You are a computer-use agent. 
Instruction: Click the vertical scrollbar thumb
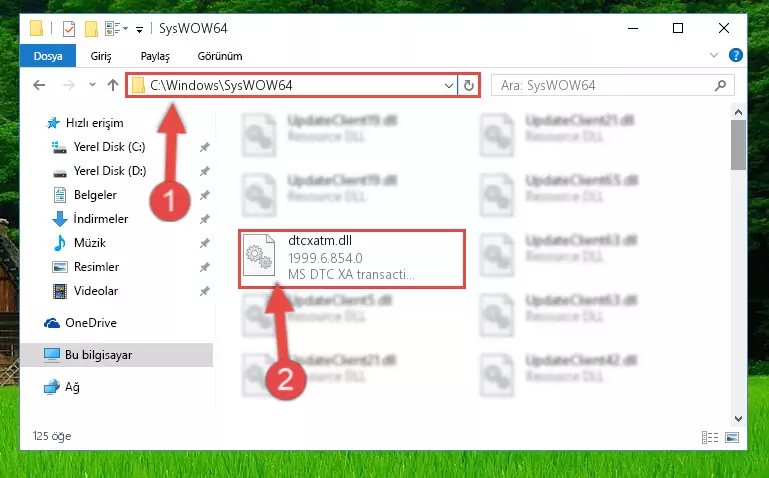pos(738,145)
